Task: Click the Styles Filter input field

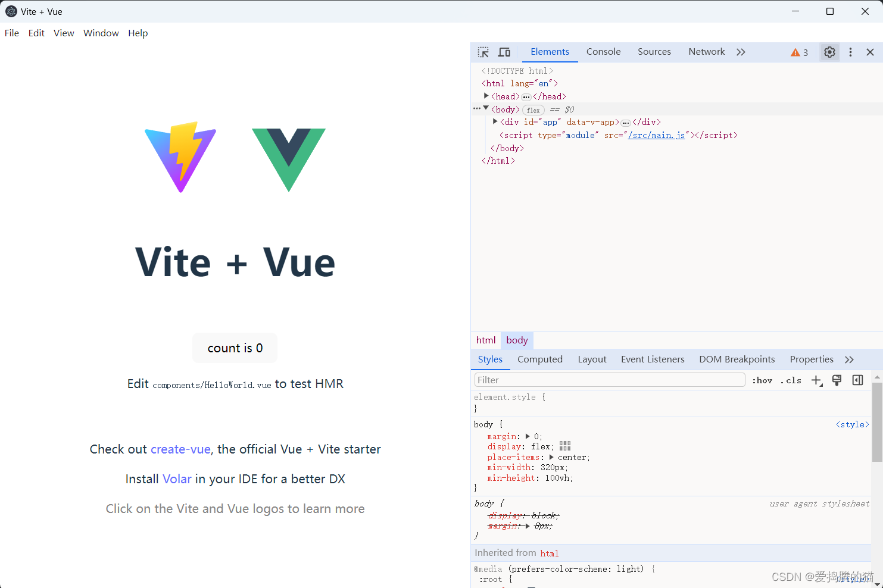Action: [x=610, y=380]
